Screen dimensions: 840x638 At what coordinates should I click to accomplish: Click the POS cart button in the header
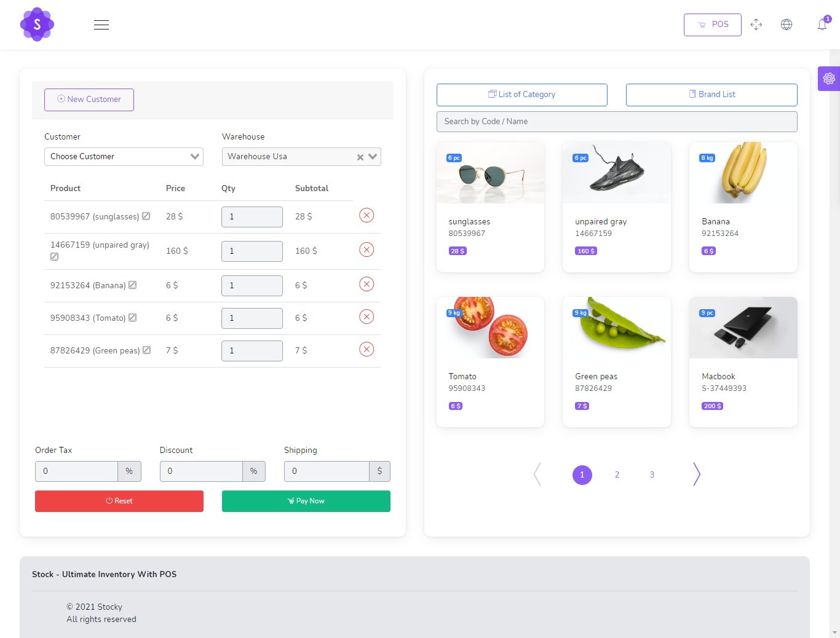pos(712,25)
